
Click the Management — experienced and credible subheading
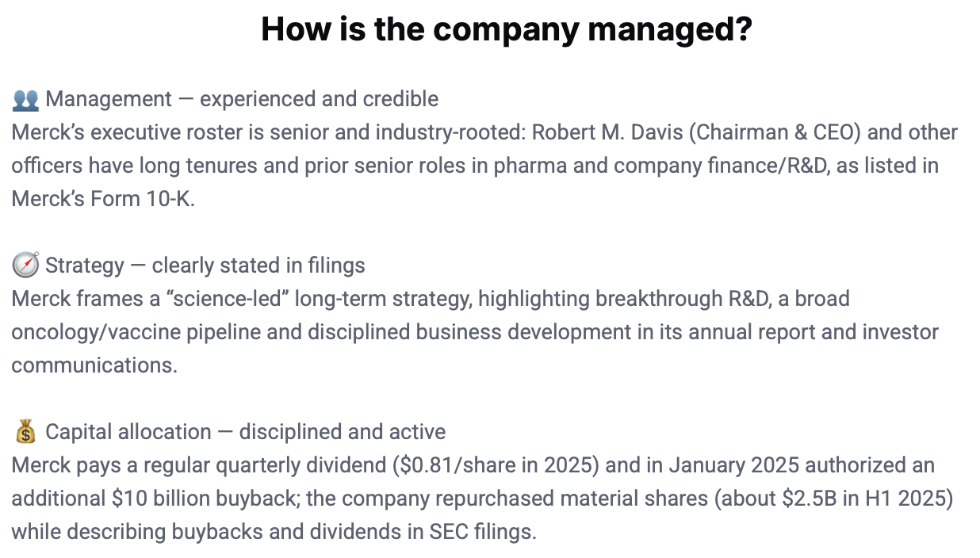pyautogui.click(x=242, y=99)
